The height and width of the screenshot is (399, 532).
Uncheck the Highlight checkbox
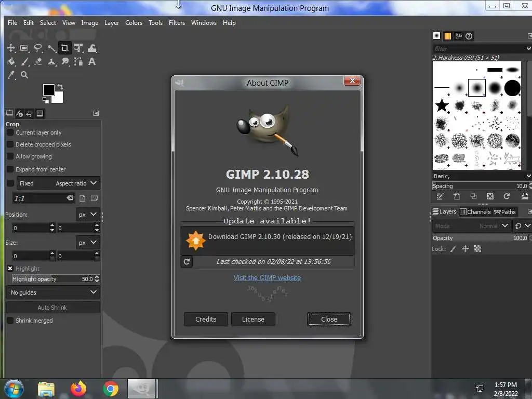point(10,269)
